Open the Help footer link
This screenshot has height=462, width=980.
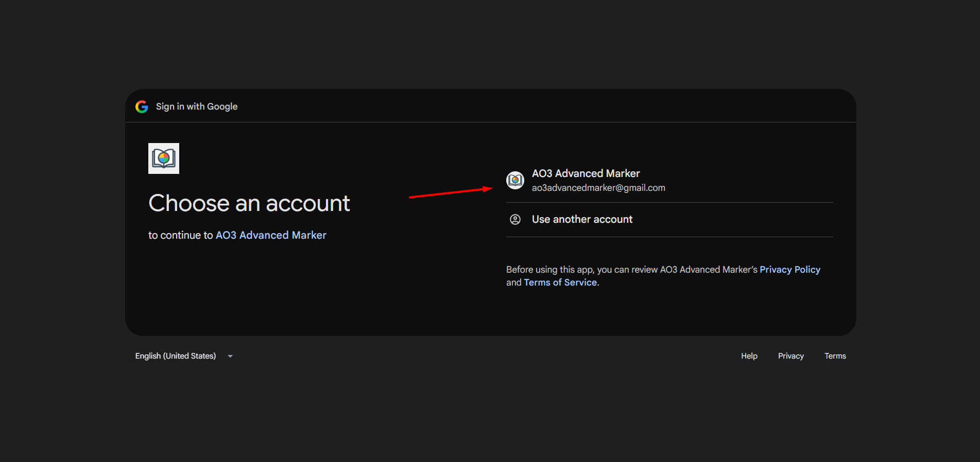(749, 356)
